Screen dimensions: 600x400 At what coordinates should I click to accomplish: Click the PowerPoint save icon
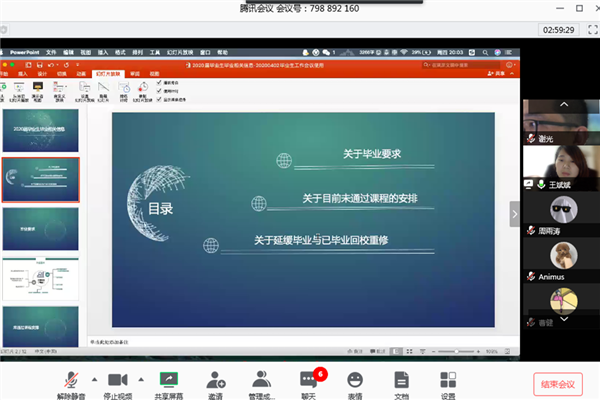[39, 65]
